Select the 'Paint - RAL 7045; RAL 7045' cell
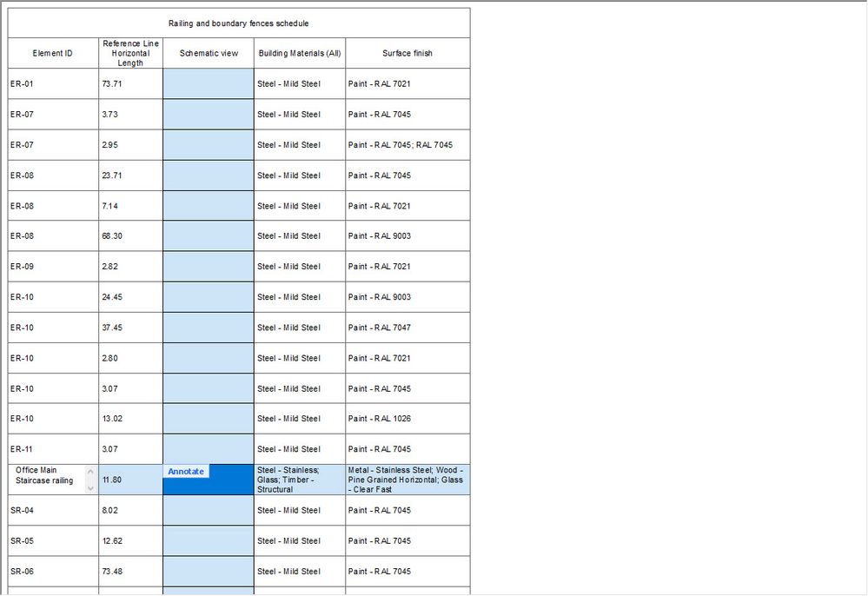Image resolution: width=868 pixels, height=596 pixels. pos(407,145)
